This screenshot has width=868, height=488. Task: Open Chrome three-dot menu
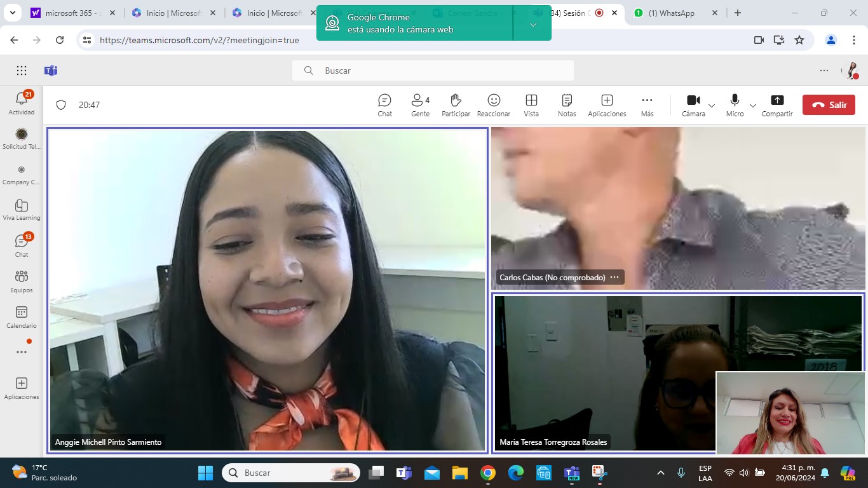click(x=854, y=40)
